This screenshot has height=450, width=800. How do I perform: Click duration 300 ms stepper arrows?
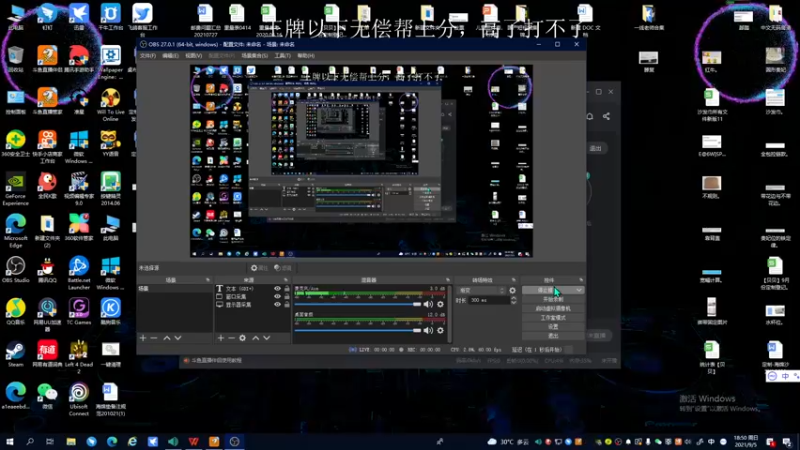[513, 300]
